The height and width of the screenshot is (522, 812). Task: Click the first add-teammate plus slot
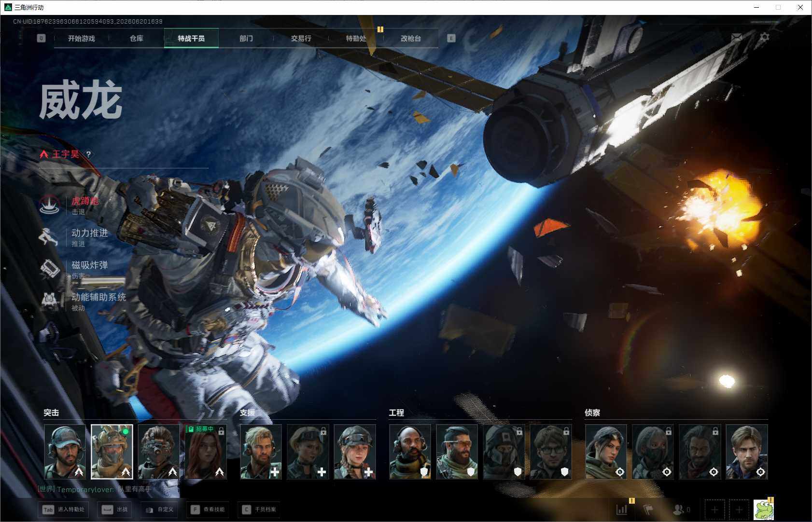tap(714, 509)
